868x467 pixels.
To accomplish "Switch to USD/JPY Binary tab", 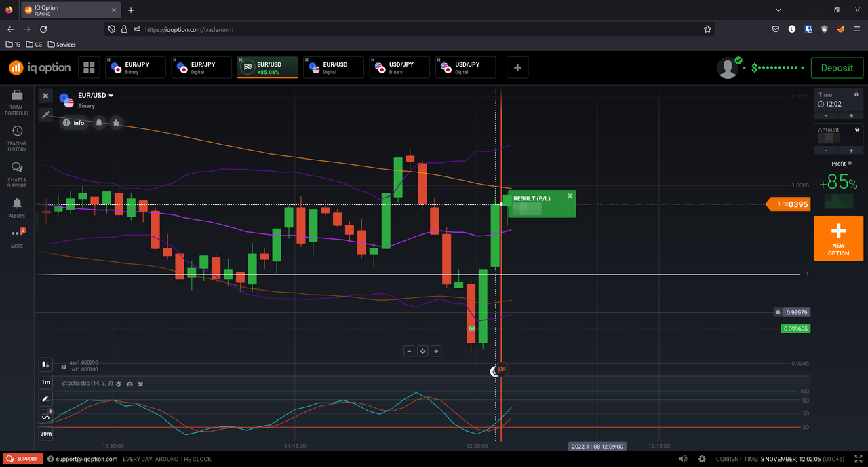I will point(399,67).
